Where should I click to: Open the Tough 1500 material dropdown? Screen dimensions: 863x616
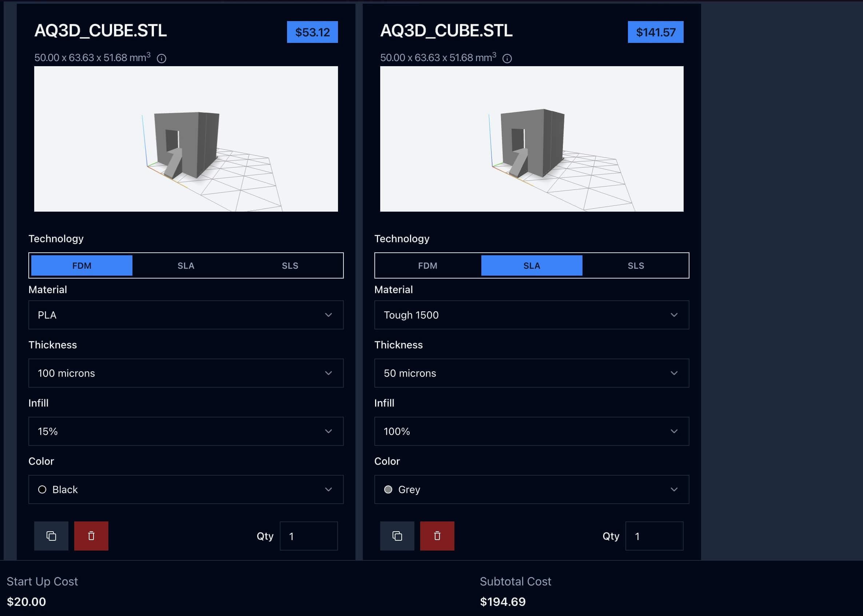(531, 315)
